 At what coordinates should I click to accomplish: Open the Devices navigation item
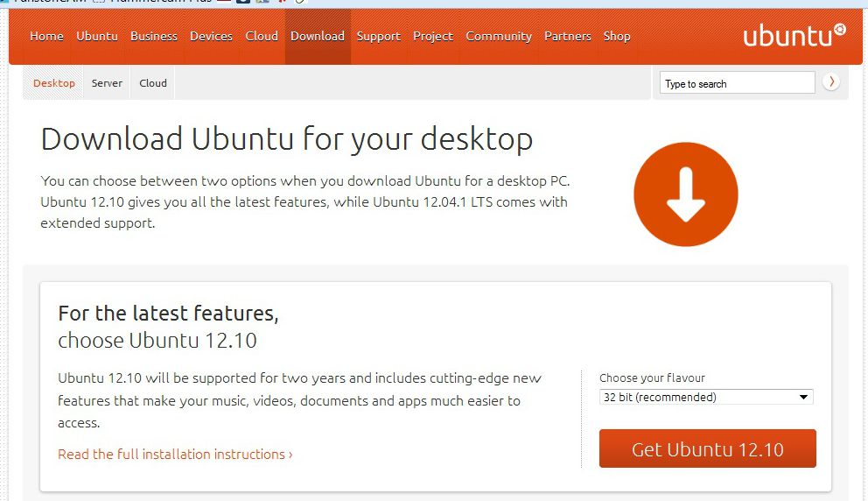(x=211, y=36)
